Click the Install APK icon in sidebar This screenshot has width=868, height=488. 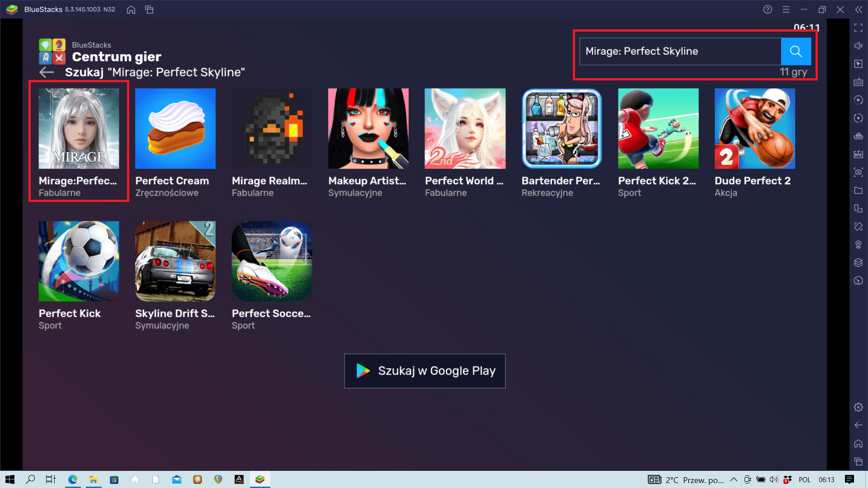pos(859,154)
